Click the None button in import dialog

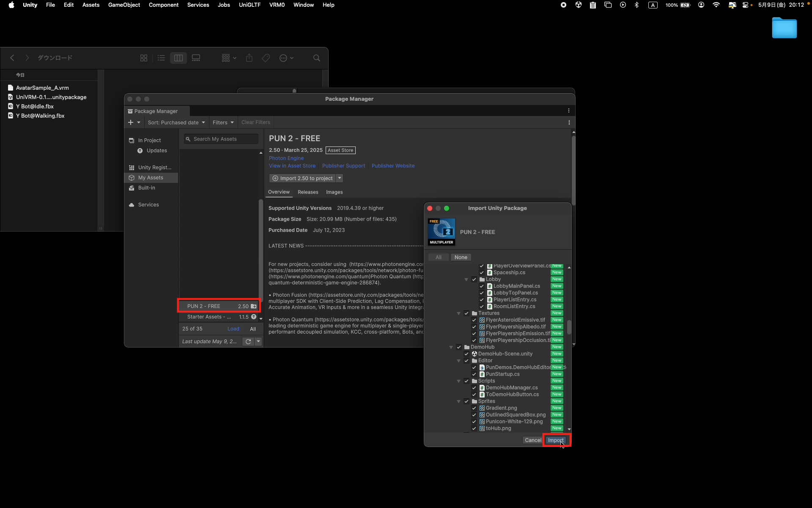tap(461, 257)
